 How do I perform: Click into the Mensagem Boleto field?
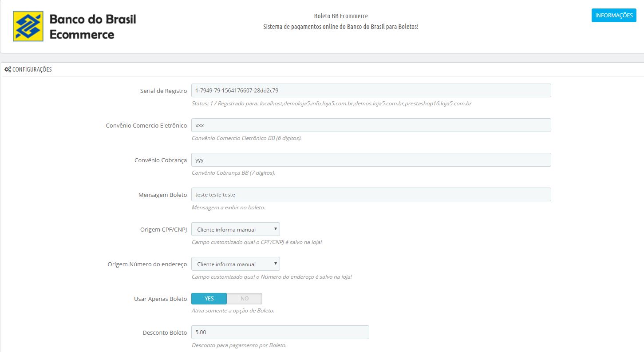tap(371, 195)
